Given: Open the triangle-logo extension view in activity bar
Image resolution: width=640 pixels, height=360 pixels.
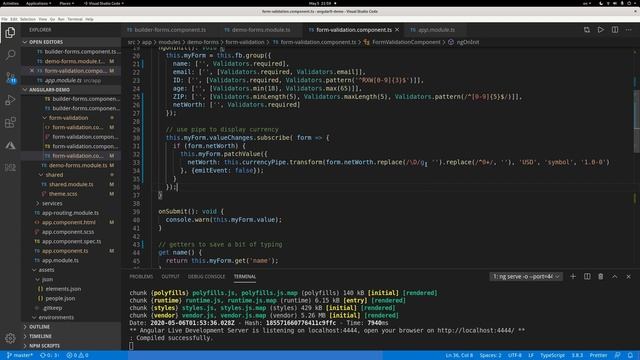Looking at the screenshot, I should [10, 145].
